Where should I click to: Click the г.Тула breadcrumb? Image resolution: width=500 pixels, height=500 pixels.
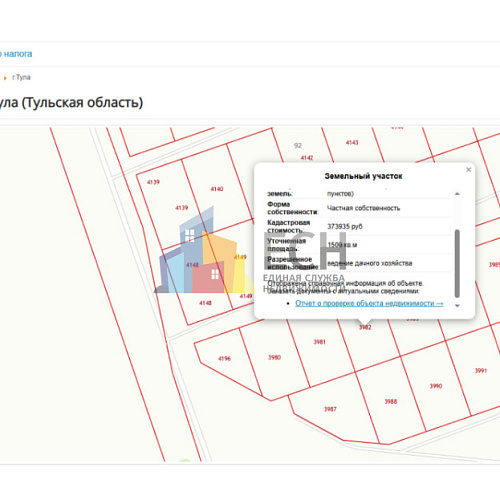pyautogui.click(x=21, y=77)
